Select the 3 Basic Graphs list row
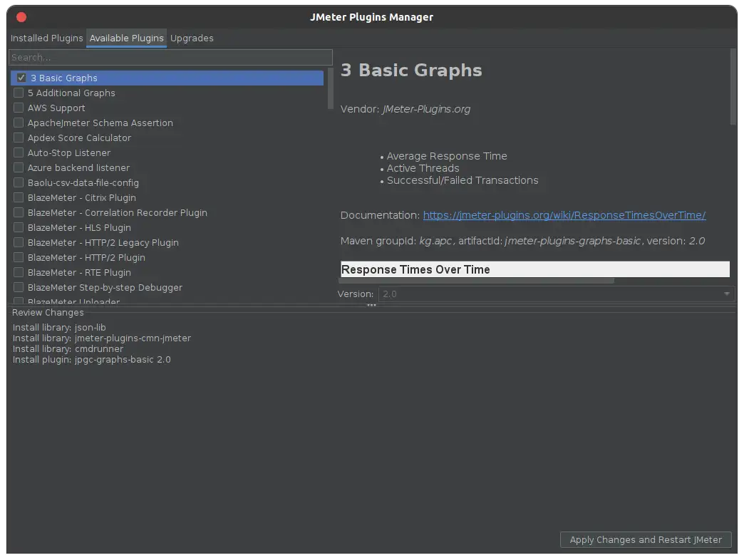The image size is (744, 560). [x=167, y=78]
